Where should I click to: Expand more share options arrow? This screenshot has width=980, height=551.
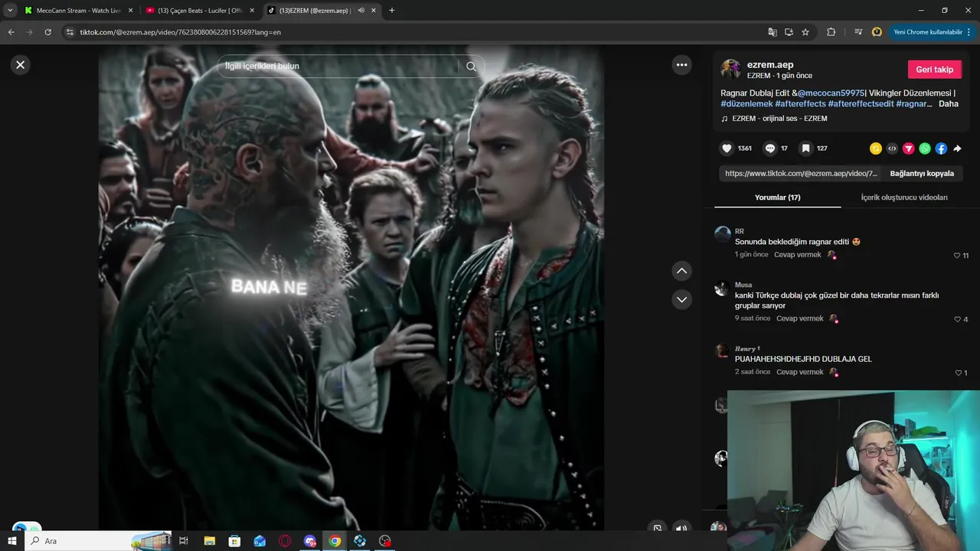tap(957, 148)
